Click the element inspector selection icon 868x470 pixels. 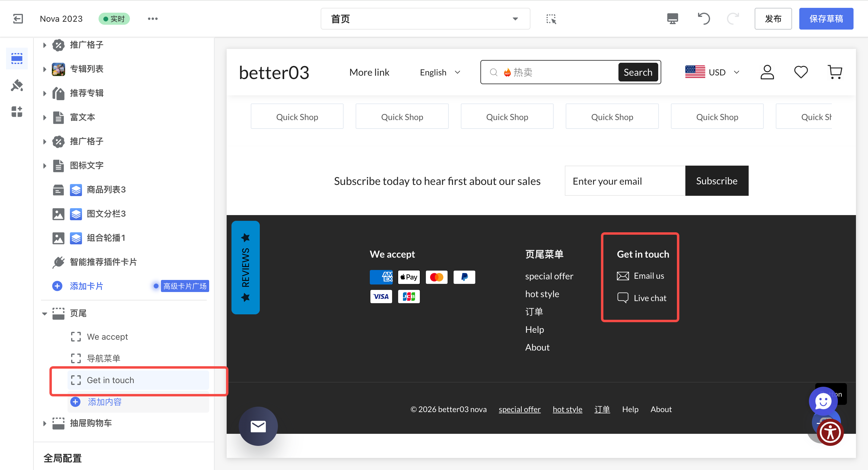click(x=551, y=19)
